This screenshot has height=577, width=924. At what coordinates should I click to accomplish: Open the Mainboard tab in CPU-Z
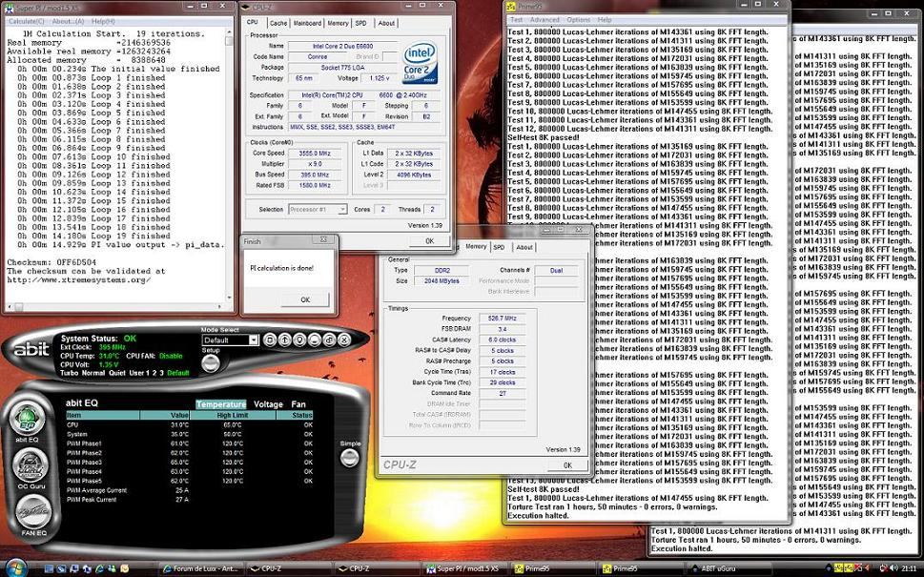click(x=307, y=23)
